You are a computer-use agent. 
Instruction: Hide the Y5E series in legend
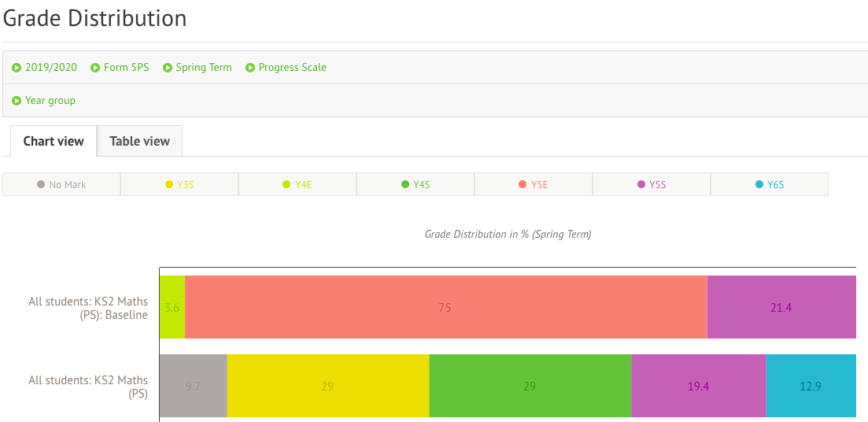[534, 185]
